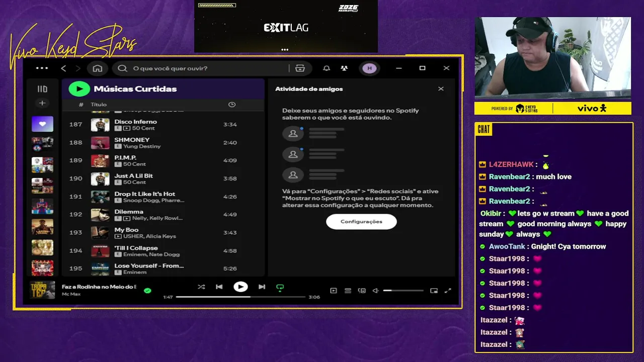Toggle the Now Playing view icon
This screenshot has width=644, height=362.
(333, 291)
